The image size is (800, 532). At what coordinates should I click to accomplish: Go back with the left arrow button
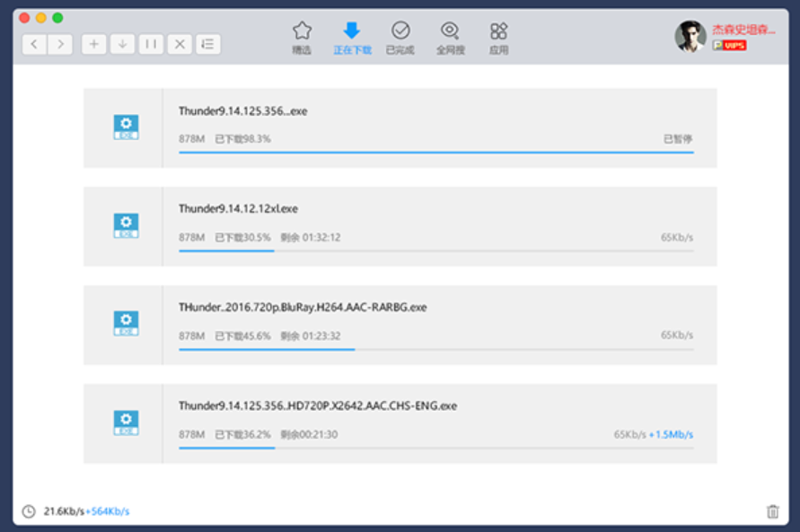34,44
